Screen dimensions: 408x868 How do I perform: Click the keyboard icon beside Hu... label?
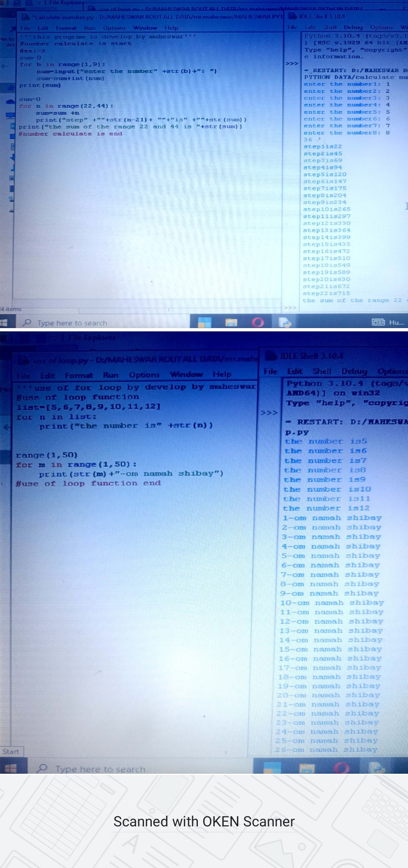tap(378, 322)
